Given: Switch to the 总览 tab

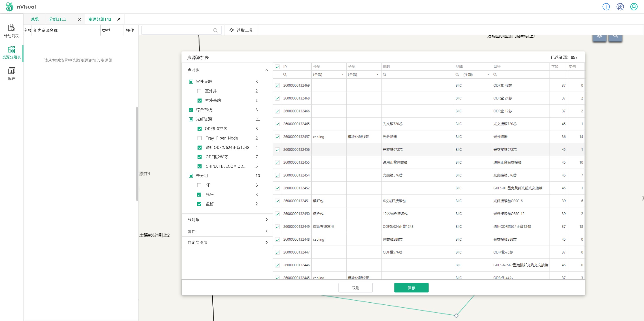Looking at the screenshot, I should click(35, 19).
